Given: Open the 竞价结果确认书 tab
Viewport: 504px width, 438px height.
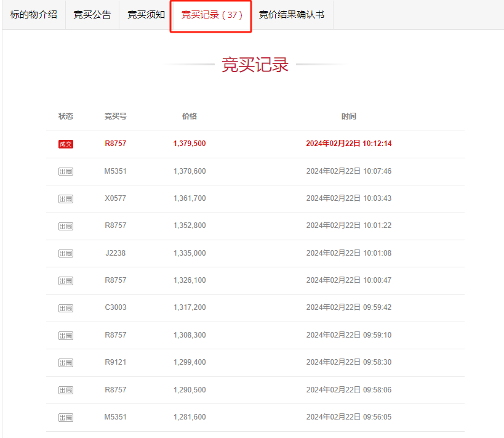Looking at the screenshot, I should pos(292,15).
